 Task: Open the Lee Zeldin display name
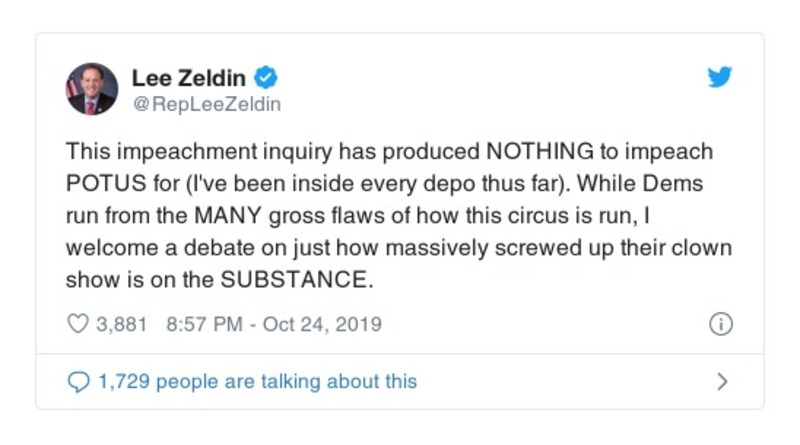[190, 77]
